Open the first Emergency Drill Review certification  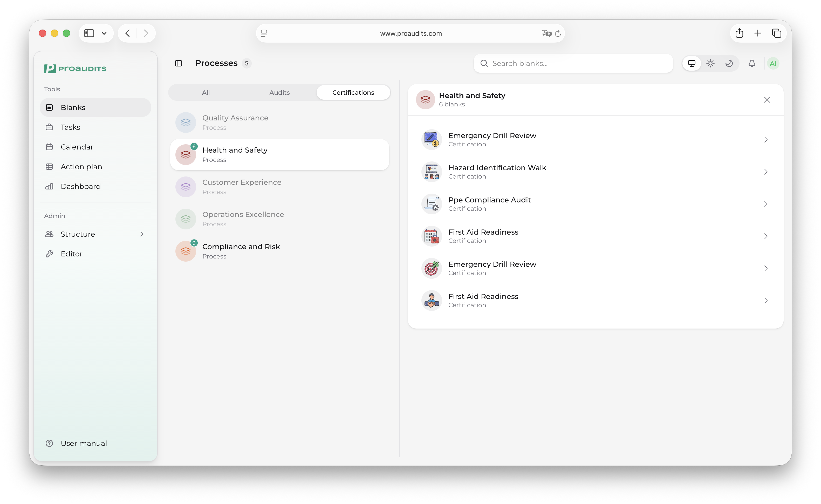(x=596, y=140)
